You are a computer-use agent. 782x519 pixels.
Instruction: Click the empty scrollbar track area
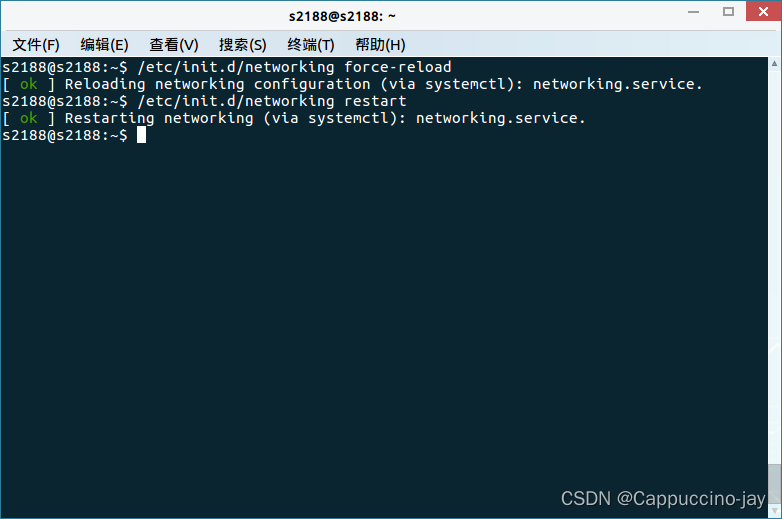click(775, 267)
